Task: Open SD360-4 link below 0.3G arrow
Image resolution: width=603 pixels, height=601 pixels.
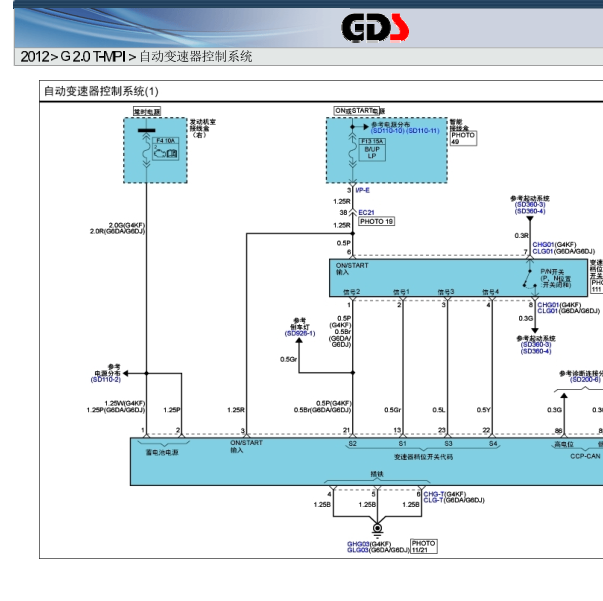Action: tap(536, 351)
